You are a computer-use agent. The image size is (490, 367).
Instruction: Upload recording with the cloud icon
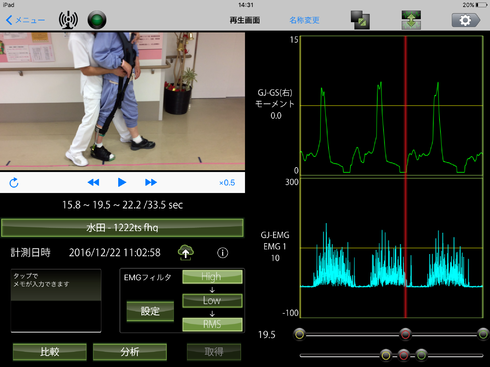coord(186,253)
